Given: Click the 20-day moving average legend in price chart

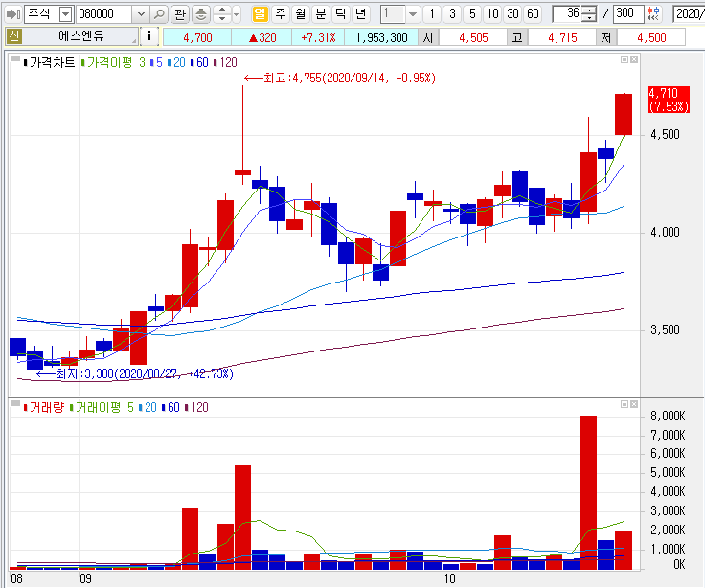Looking at the screenshot, I should tap(176, 62).
